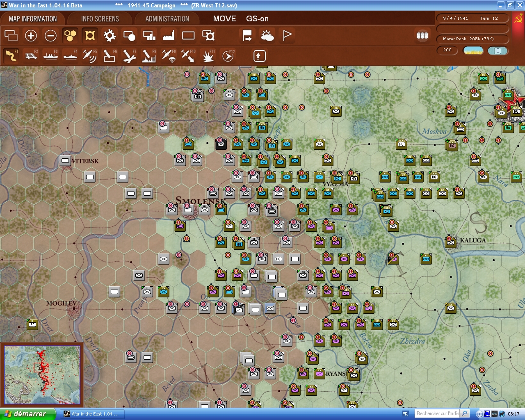This screenshot has width=525, height=420.
Task: Click the rectangle-with-bars icon in toolbar
Action: [x=149, y=36]
